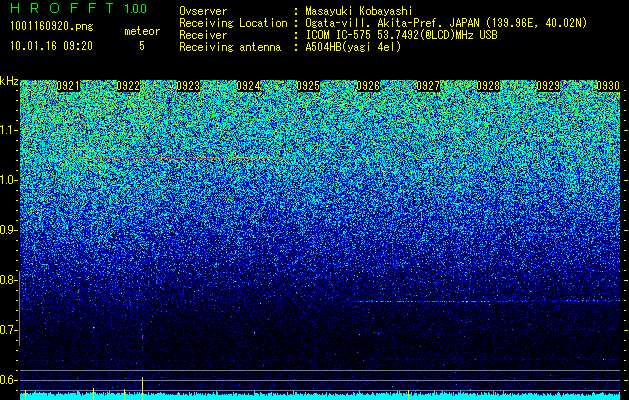Click the 0923 time label
The height and width of the screenshot is (400, 629).
tap(188, 86)
